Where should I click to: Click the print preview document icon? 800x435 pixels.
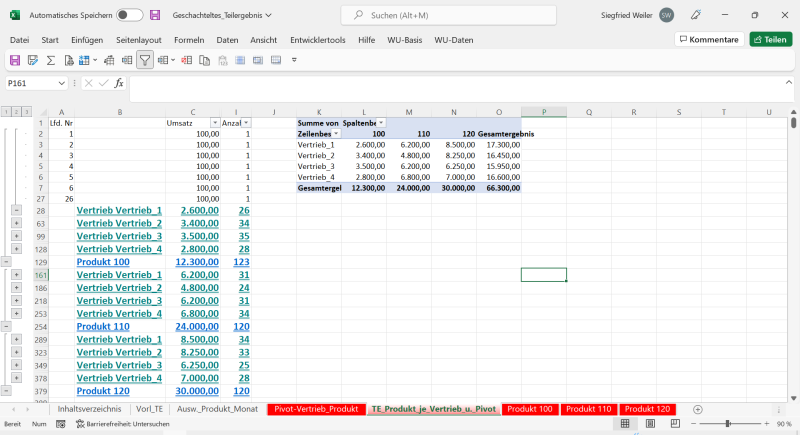[x=69, y=60]
